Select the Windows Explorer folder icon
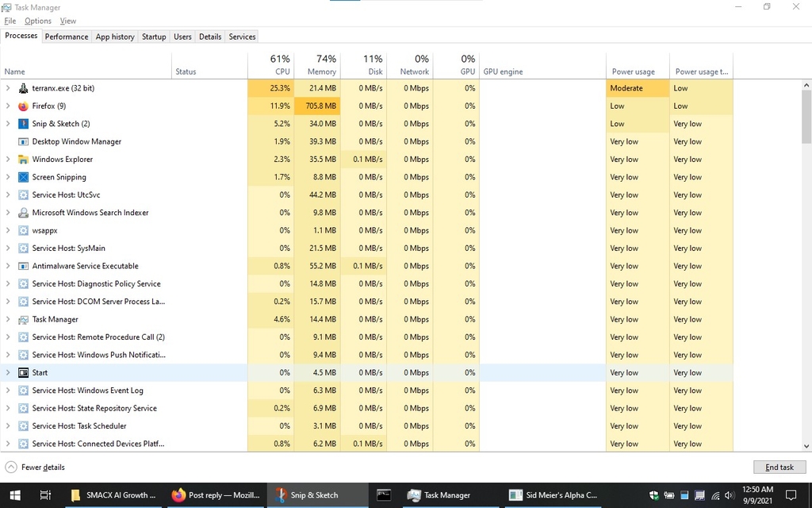Image resolution: width=812 pixels, height=508 pixels. pyautogui.click(x=23, y=160)
